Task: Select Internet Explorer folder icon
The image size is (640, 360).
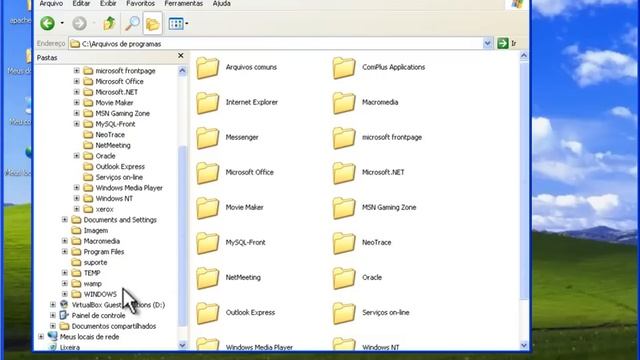Action: [x=208, y=102]
